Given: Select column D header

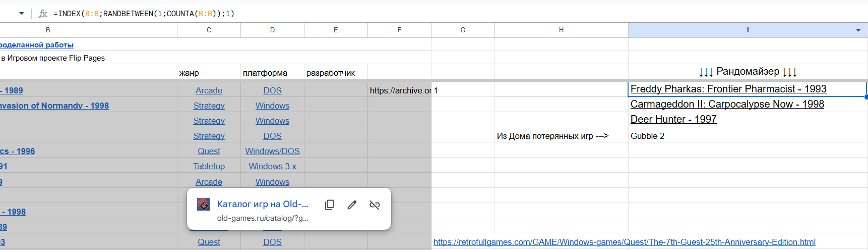Looking at the screenshot, I should tap(272, 30).
